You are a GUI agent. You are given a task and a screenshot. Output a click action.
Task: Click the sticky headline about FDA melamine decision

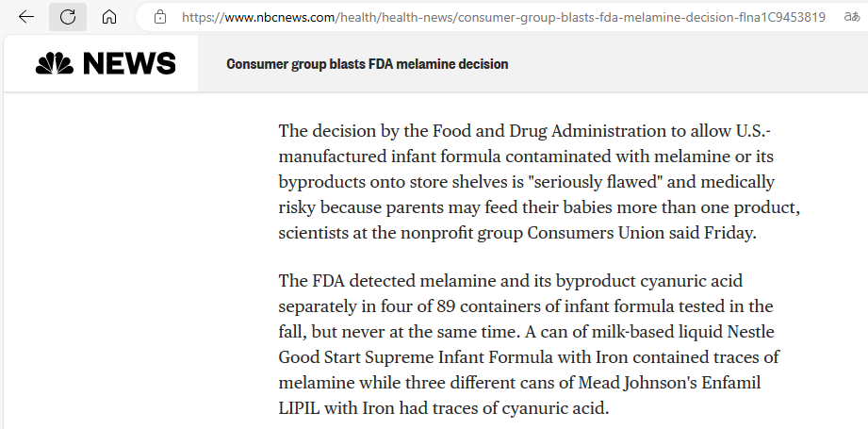(367, 64)
